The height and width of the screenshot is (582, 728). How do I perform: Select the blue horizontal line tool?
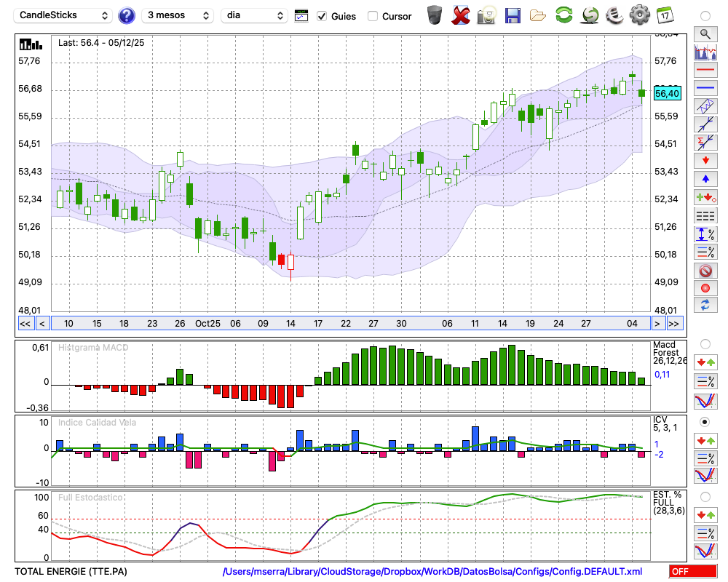click(x=705, y=88)
